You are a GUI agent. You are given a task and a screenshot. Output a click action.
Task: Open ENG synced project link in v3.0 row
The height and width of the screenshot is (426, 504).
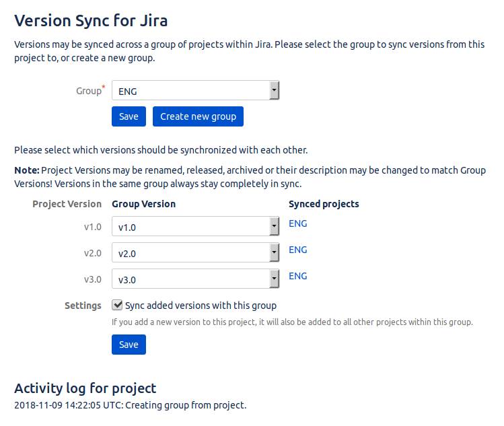click(297, 276)
